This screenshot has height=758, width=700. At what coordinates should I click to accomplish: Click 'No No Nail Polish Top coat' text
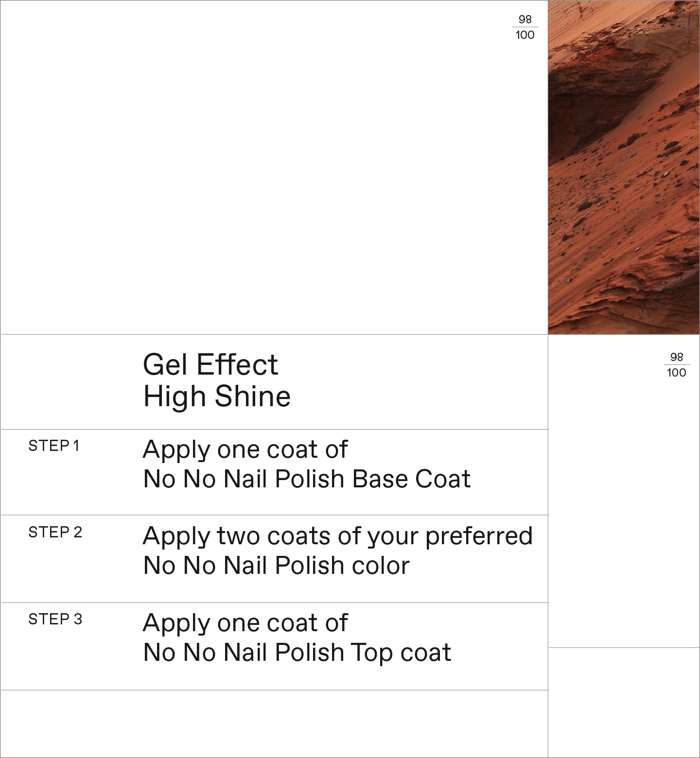click(x=297, y=653)
